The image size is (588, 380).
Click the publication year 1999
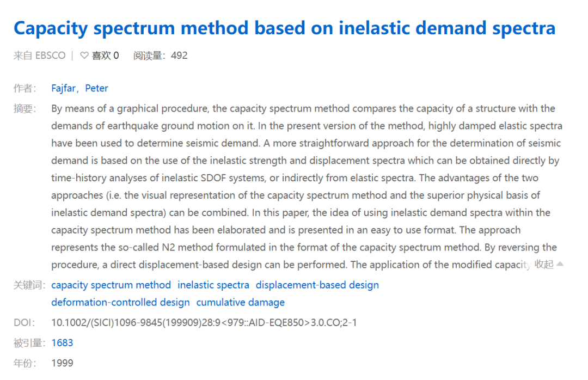(62, 363)
